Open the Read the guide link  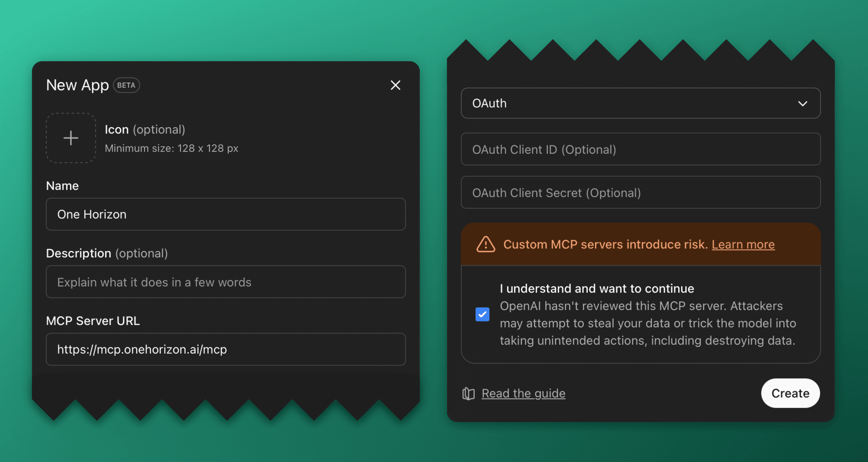(x=523, y=393)
